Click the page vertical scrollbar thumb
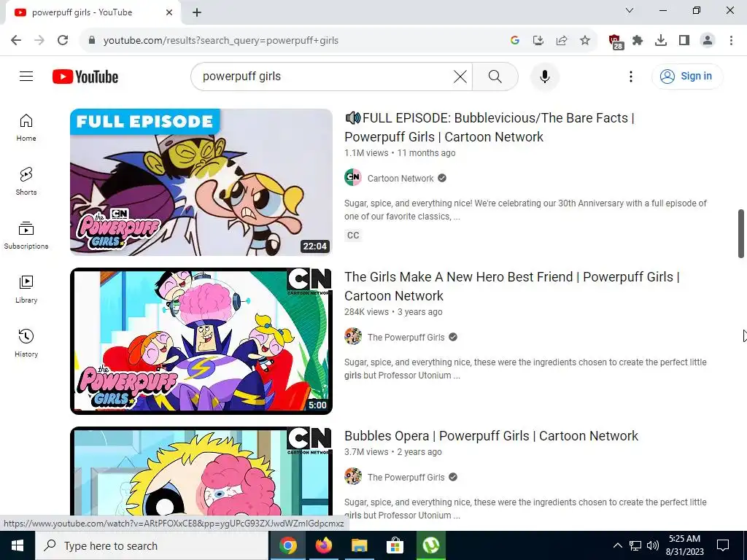 pos(741,233)
